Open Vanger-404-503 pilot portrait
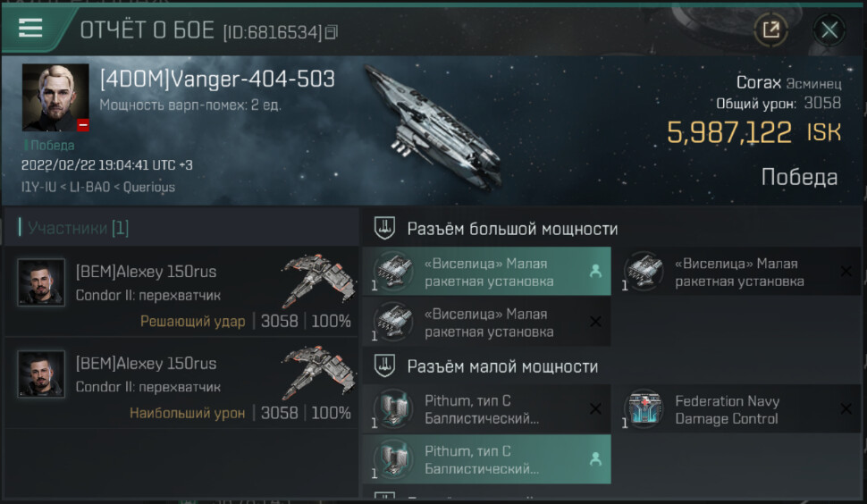 point(55,97)
